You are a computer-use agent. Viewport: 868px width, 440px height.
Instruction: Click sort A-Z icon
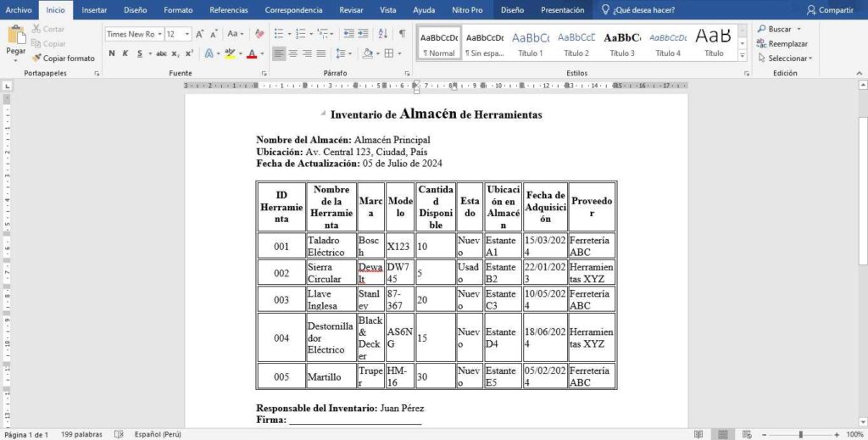(x=382, y=34)
